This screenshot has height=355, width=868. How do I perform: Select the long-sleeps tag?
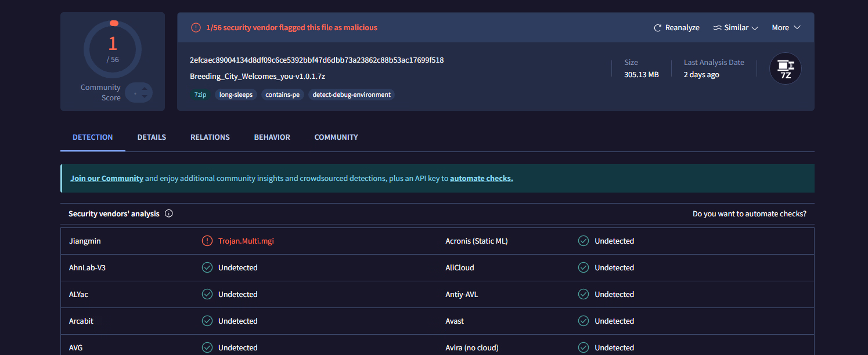(x=236, y=95)
